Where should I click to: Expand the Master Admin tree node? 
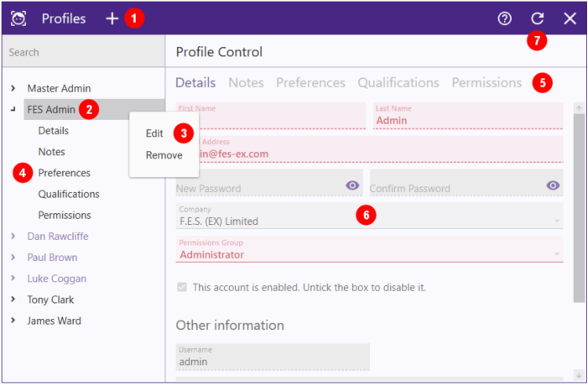tap(13, 88)
